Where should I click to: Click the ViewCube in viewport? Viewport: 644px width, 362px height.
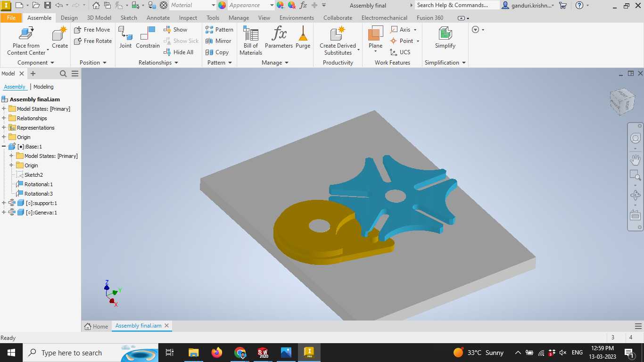[x=621, y=101]
